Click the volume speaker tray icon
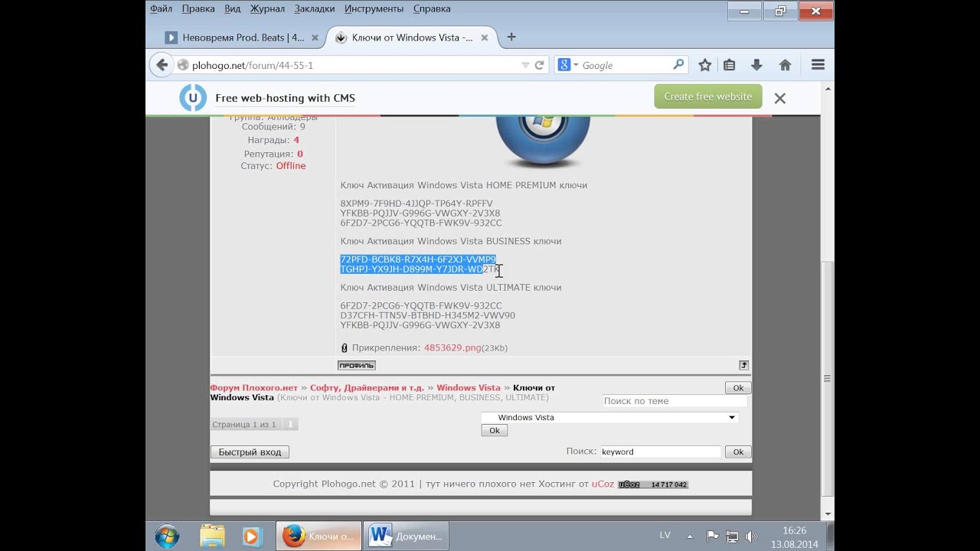This screenshot has width=980, height=551. tap(752, 536)
